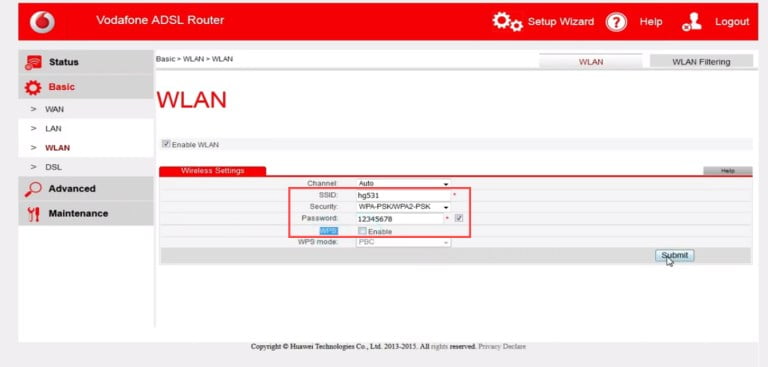The image size is (768, 367).
Task: Open the Security mode dropdown
Action: 403,207
